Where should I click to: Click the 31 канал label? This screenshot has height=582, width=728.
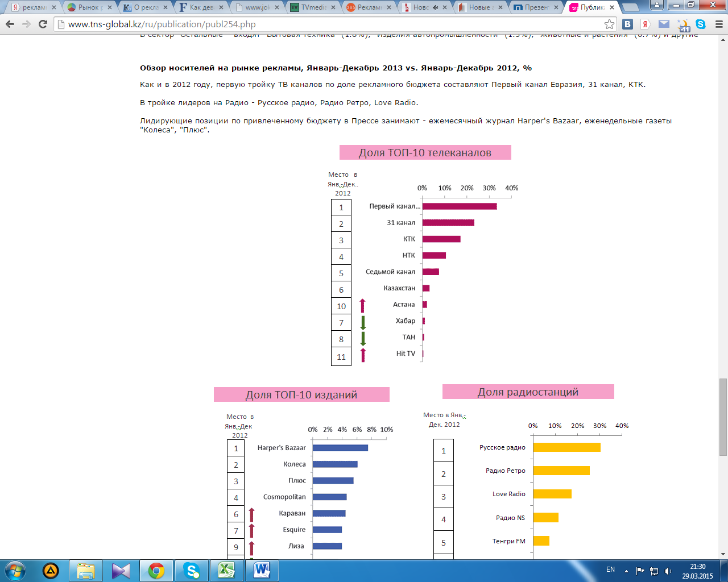pos(401,223)
